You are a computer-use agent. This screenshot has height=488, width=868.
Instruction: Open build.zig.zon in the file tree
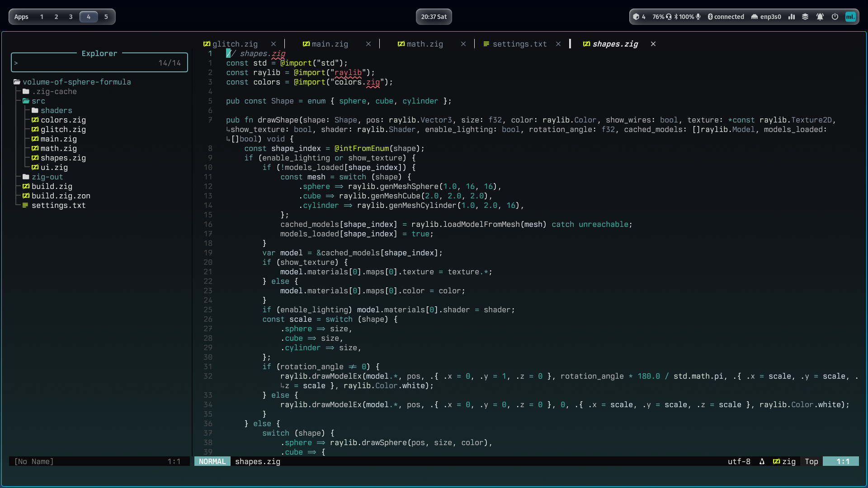pos(61,196)
